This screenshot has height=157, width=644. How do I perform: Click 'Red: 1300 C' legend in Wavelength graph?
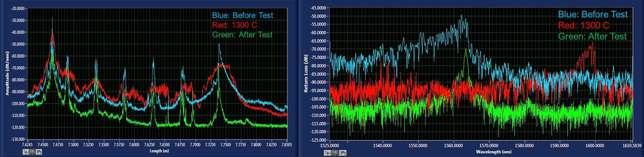584,25
